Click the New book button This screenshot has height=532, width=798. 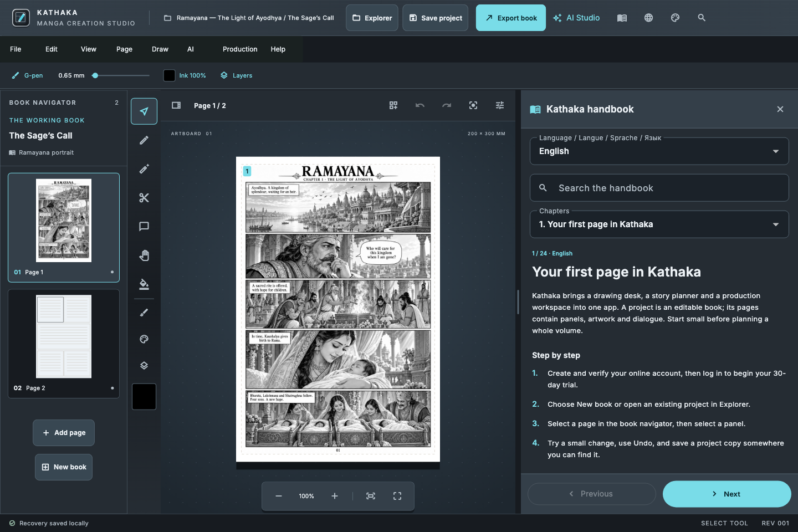(x=64, y=467)
